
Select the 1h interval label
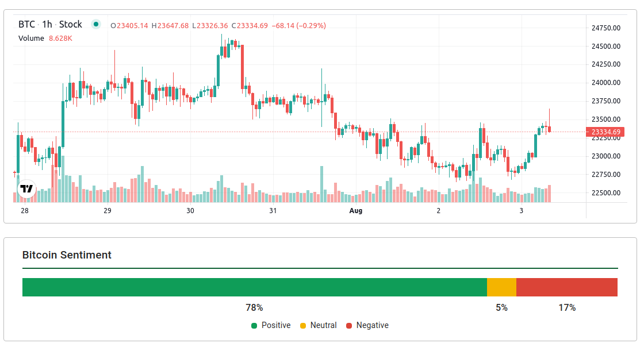pos(47,25)
